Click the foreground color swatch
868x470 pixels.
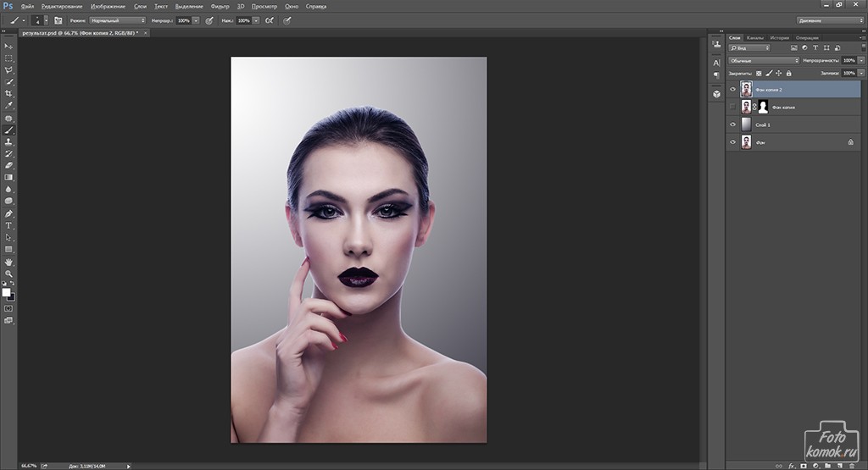click(x=6, y=292)
